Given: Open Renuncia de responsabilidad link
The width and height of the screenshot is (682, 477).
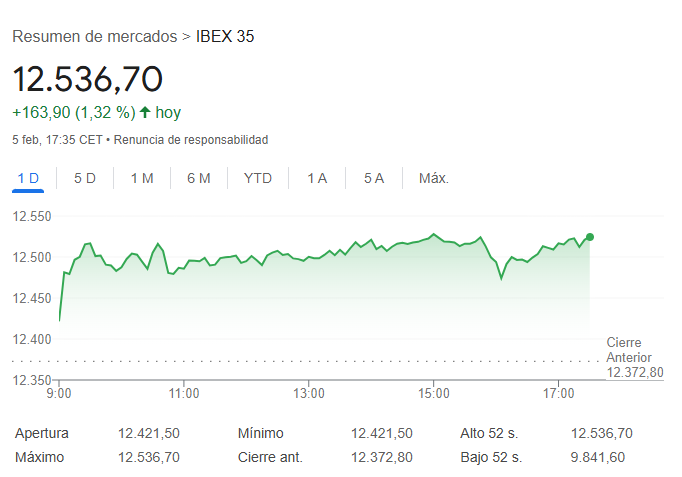Looking at the screenshot, I should coord(191,140).
